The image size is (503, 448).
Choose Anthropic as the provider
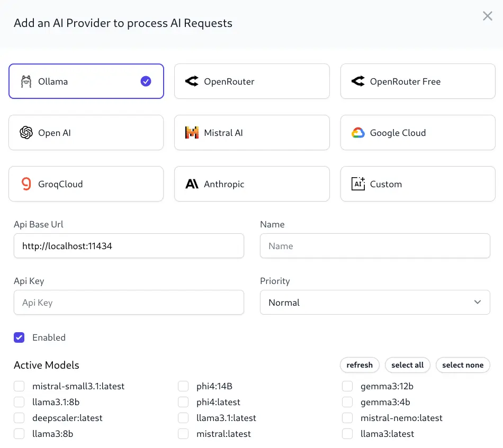pos(252,184)
